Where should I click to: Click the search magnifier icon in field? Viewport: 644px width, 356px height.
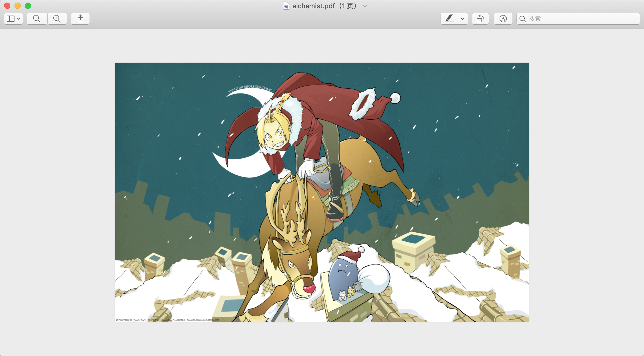(523, 19)
